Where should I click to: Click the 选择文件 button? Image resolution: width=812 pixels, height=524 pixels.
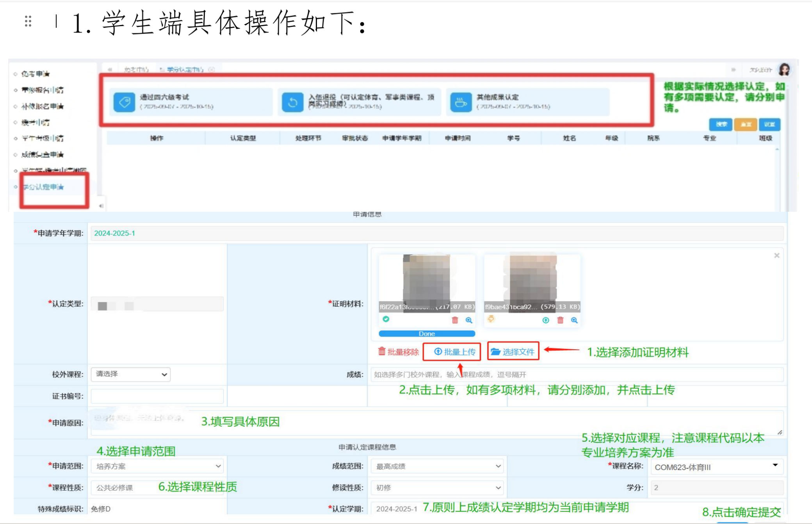(513, 352)
